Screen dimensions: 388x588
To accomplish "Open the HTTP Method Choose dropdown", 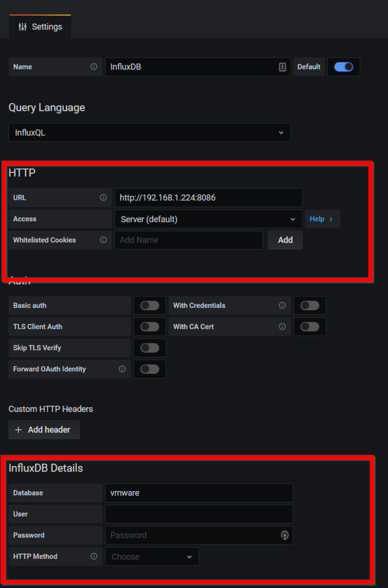I will click(152, 556).
